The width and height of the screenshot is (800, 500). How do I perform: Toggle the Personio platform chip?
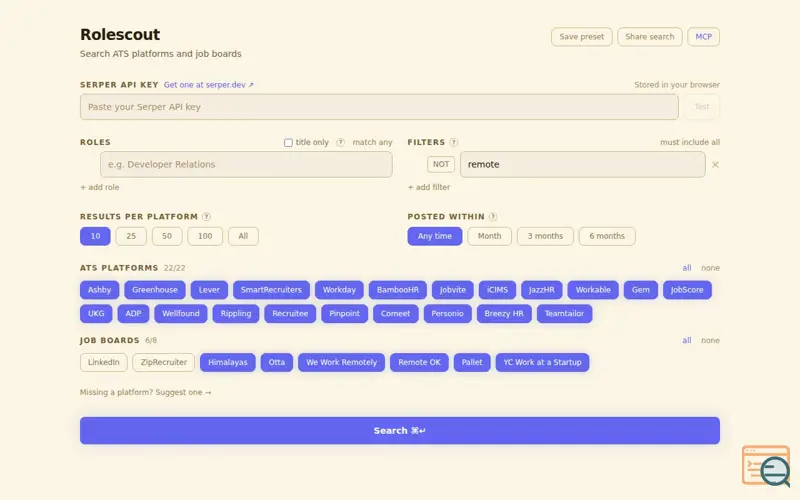coord(447,314)
